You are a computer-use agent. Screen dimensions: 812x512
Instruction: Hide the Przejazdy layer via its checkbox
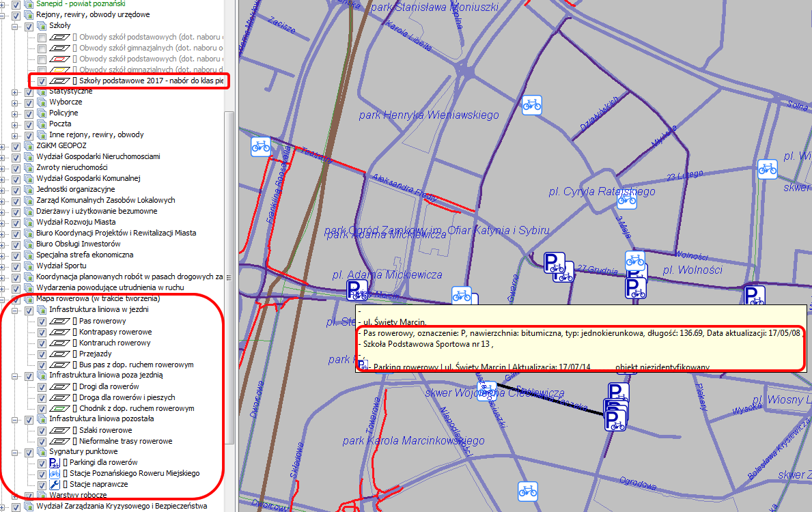tap(42, 354)
